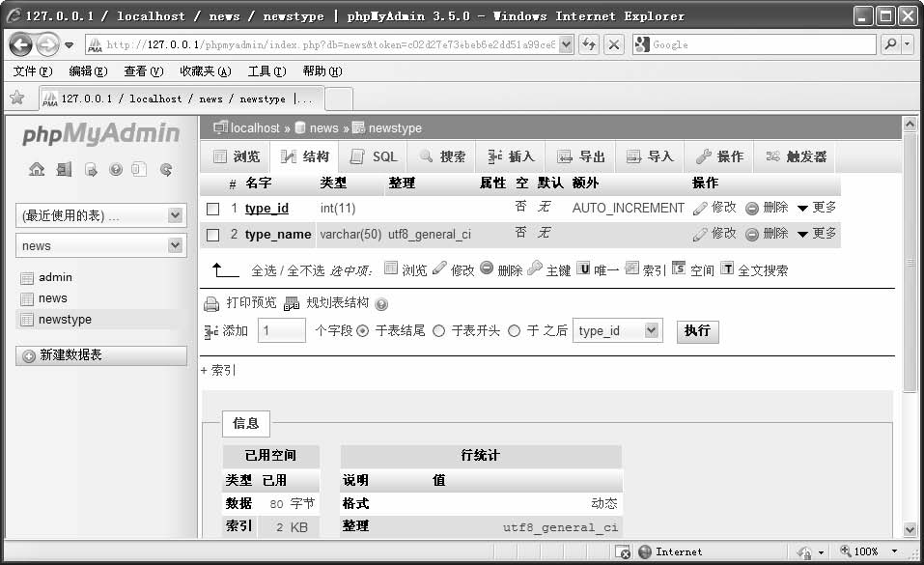The width and height of the screenshot is (924, 565).
Task: Click the browser Back arrow button
Action: pos(21,44)
